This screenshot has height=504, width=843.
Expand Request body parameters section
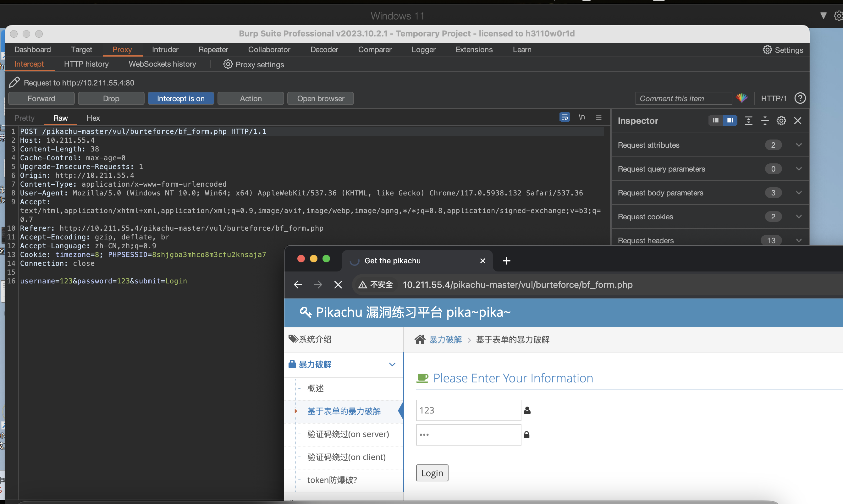(799, 193)
